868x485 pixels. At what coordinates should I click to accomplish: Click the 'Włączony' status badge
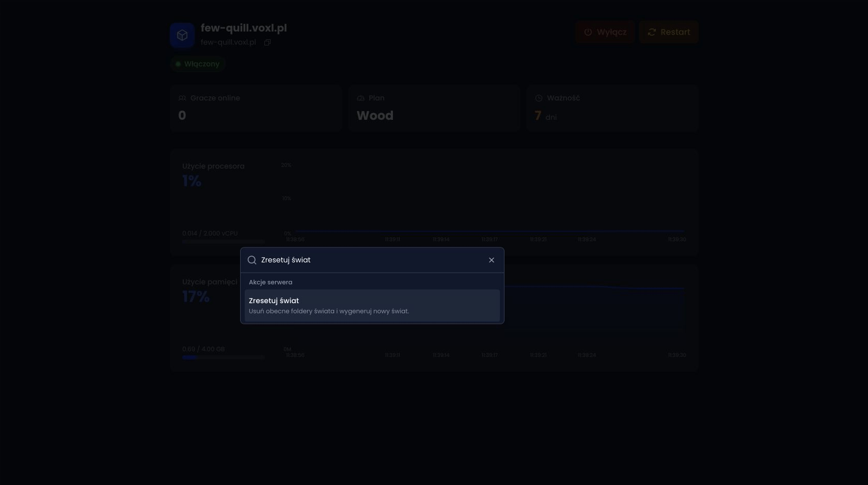[198, 64]
